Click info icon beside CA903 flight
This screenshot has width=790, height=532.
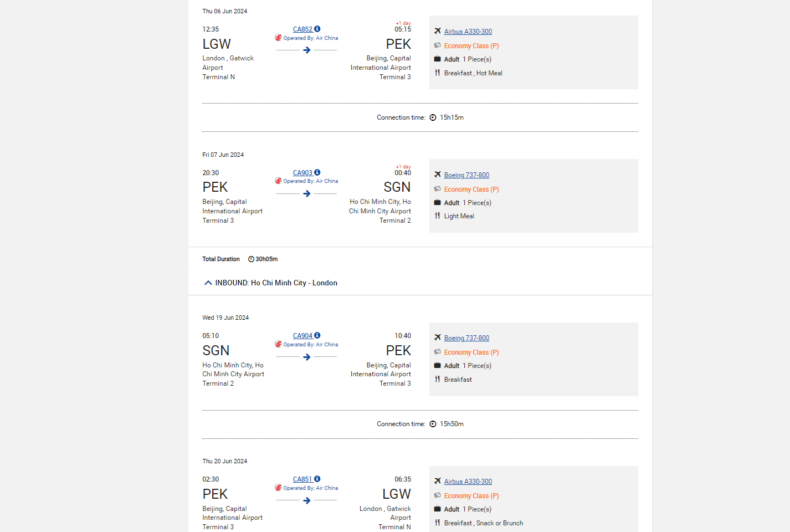click(317, 172)
